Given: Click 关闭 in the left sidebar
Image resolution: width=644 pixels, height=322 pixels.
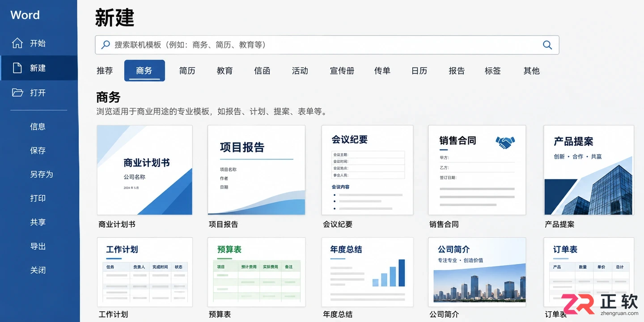Looking at the screenshot, I should click(38, 270).
